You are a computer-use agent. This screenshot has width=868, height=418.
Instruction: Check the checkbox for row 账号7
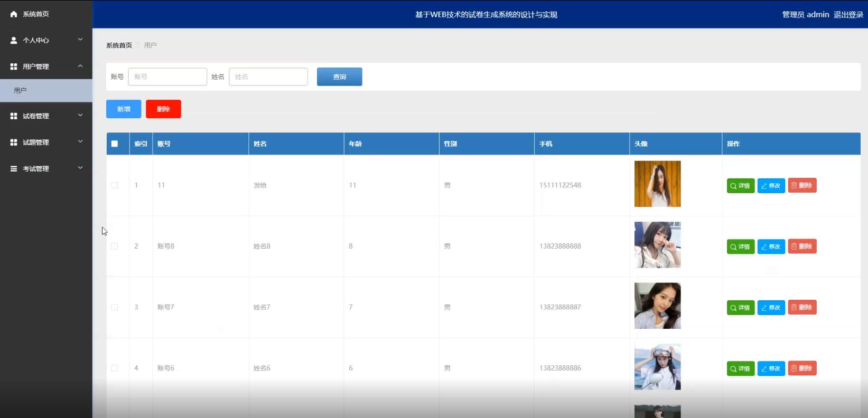pyautogui.click(x=115, y=307)
